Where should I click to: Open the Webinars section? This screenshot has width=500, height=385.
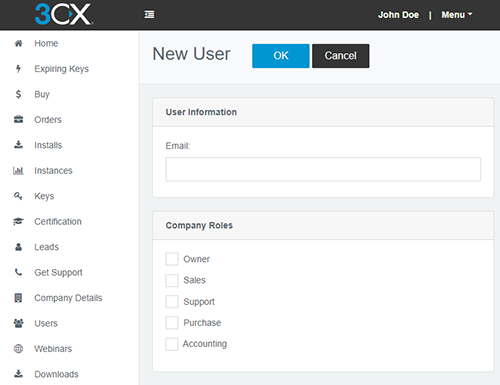(53, 349)
